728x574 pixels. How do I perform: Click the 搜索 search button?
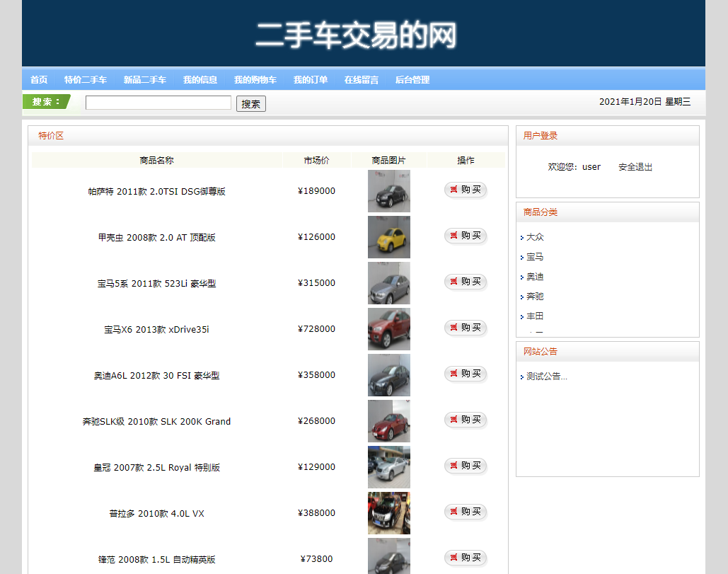click(250, 103)
